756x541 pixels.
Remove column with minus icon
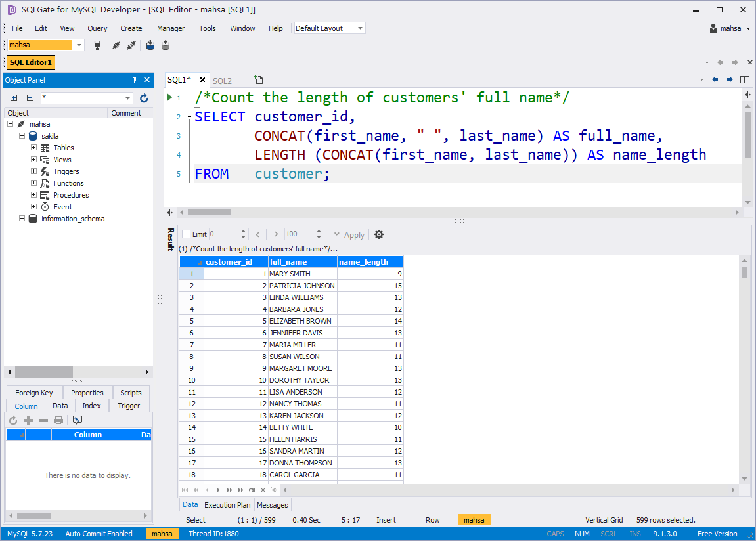pyautogui.click(x=43, y=420)
